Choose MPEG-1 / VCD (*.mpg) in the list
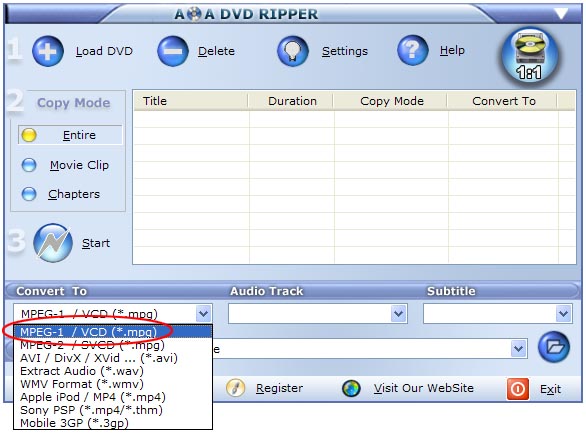 pyautogui.click(x=113, y=332)
